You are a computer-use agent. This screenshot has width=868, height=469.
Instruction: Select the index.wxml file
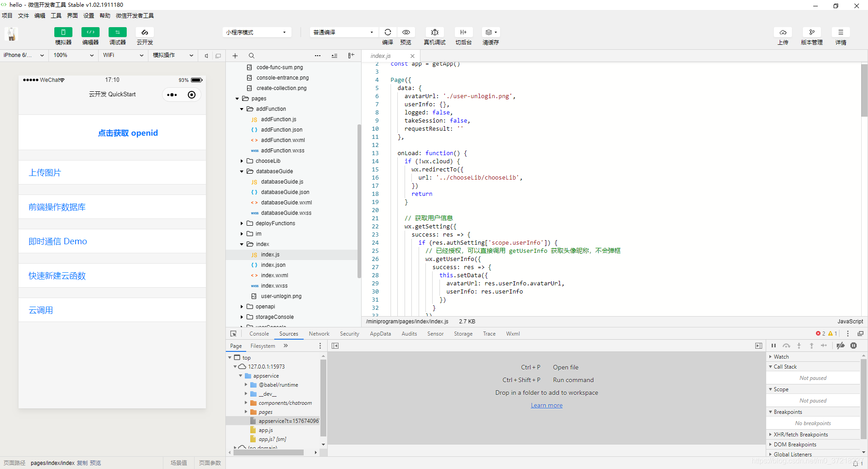[274, 275]
